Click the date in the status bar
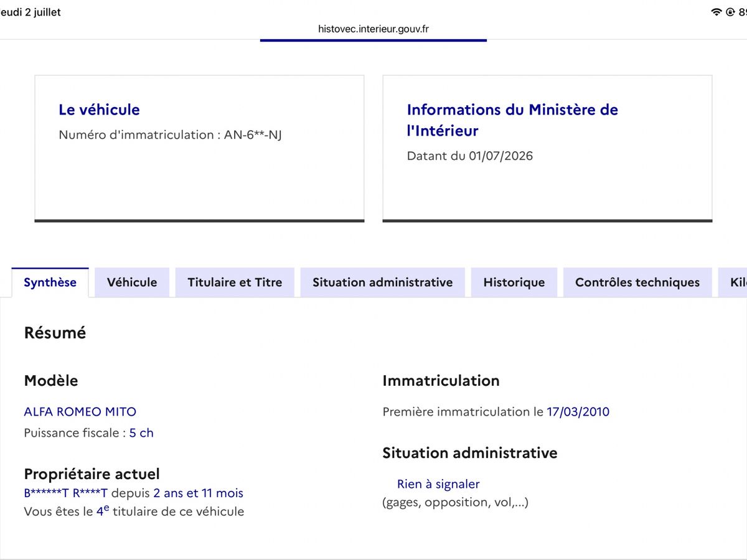747x560 pixels. click(31, 12)
